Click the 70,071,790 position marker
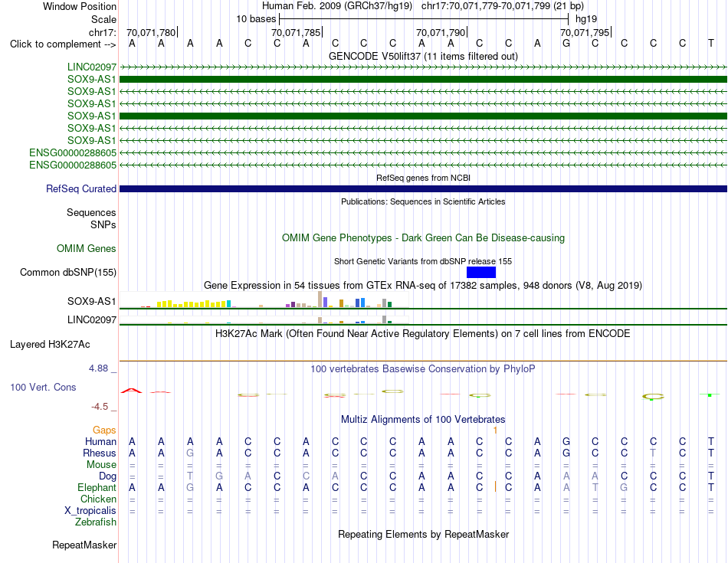 point(441,32)
